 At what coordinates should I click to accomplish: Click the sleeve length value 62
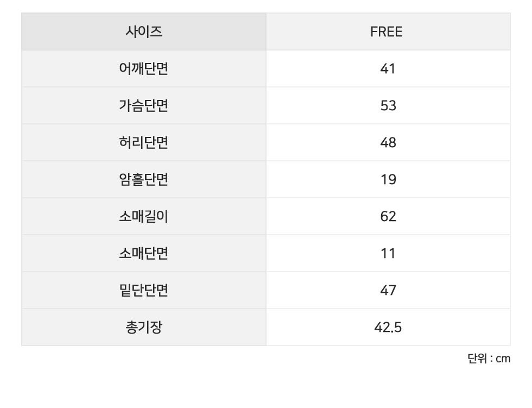click(x=388, y=216)
